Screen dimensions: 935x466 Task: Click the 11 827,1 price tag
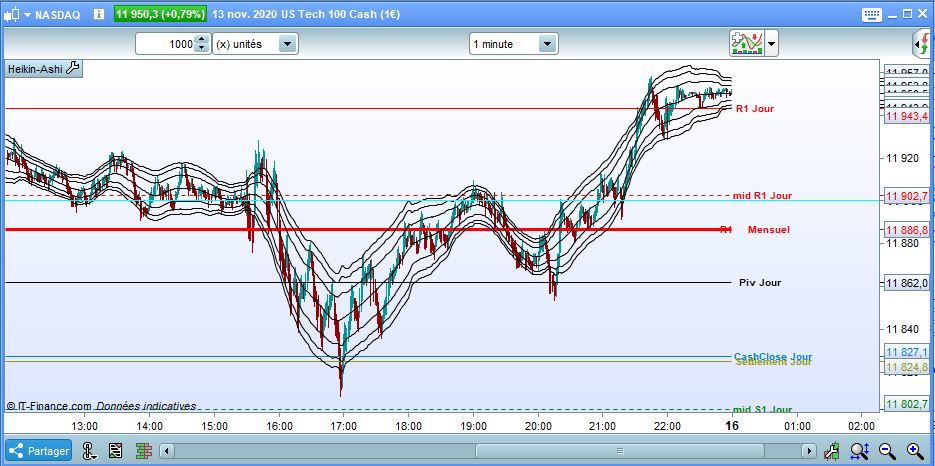point(906,351)
